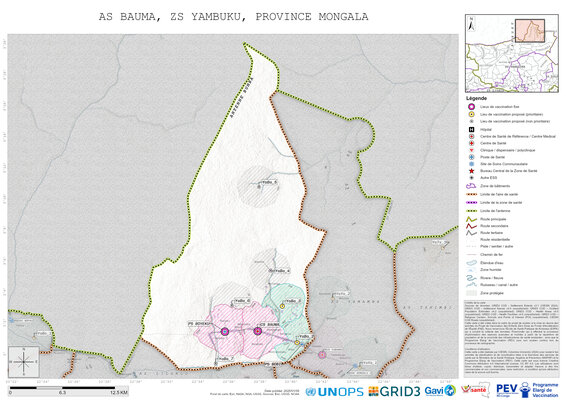Click the PEV programme logo
Screen dimensions: 566x400
[527, 390]
